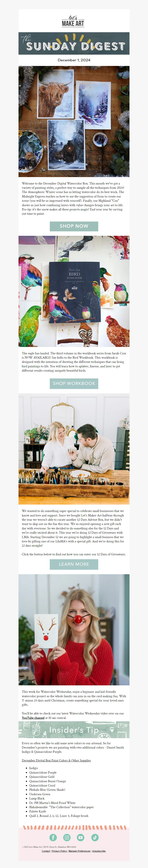Follow the Contact footer link

(x=46, y=851)
